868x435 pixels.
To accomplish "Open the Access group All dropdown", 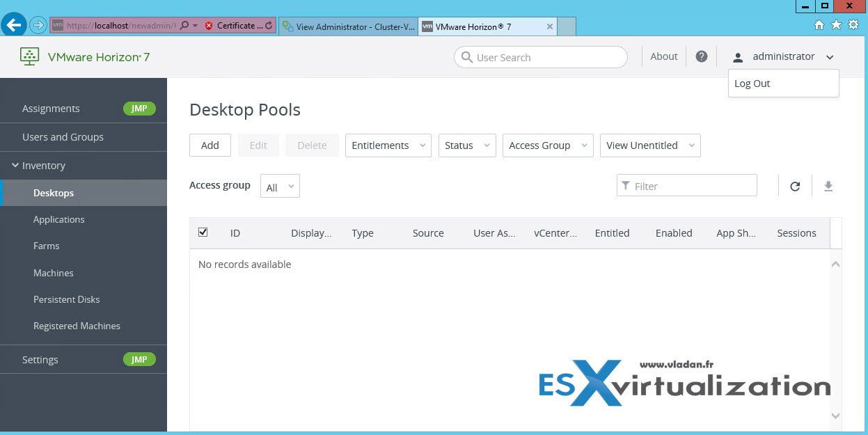I will pos(280,187).
